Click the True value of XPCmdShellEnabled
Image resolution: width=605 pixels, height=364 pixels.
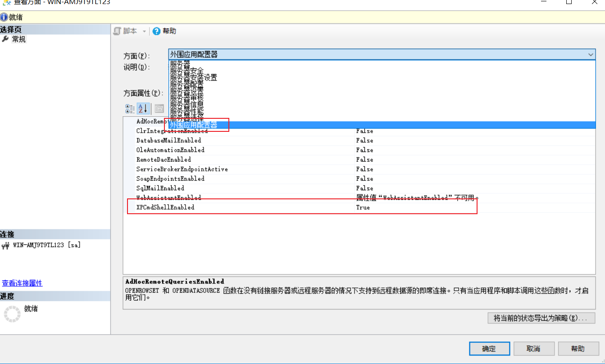coord(363,207)
